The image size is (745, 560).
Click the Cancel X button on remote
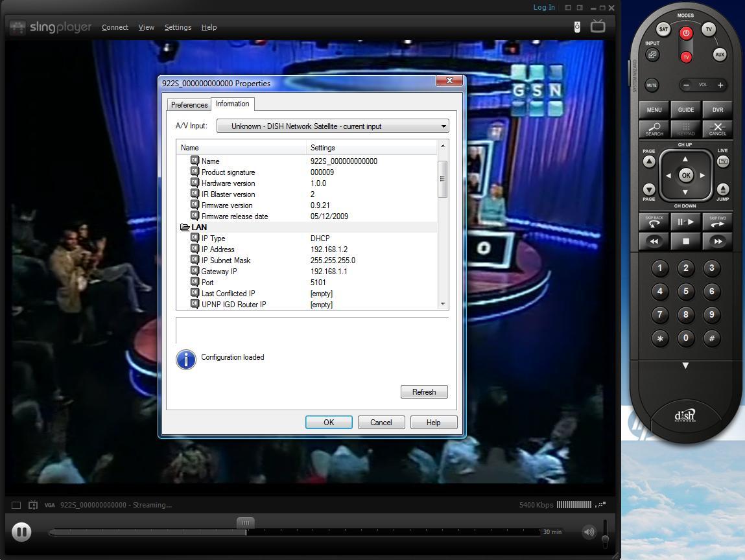point(717,129)
